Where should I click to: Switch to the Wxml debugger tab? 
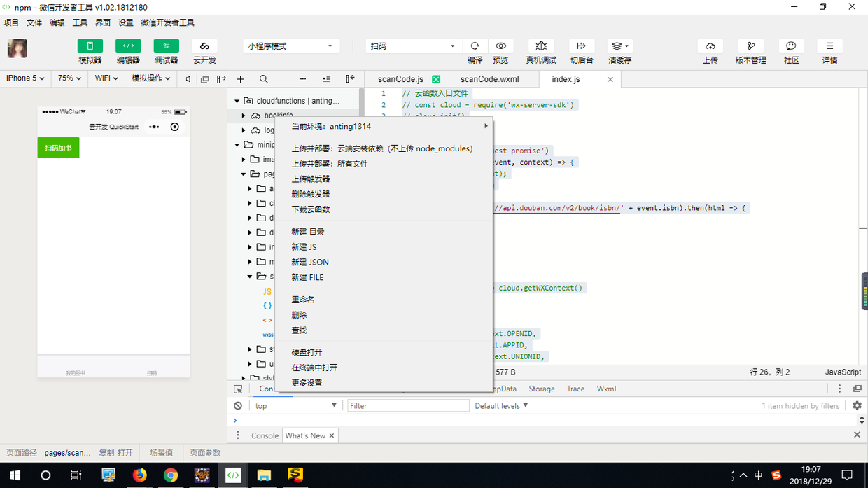click(607, 389)
